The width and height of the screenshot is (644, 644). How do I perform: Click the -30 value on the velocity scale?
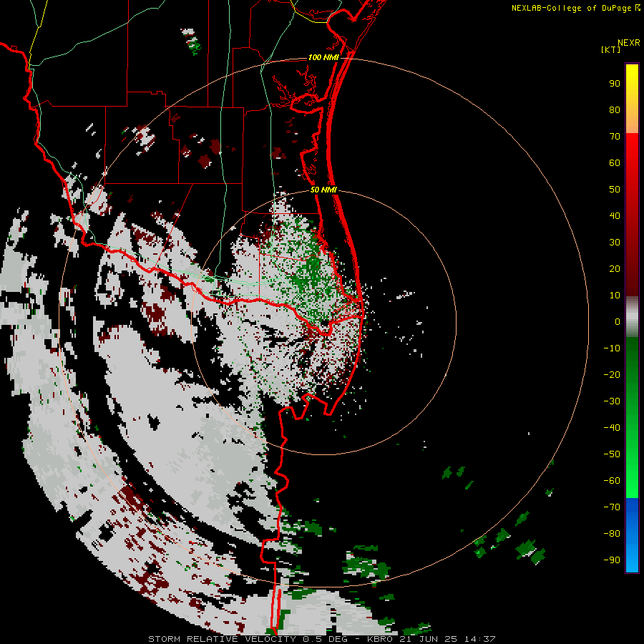tap(612, 401)
